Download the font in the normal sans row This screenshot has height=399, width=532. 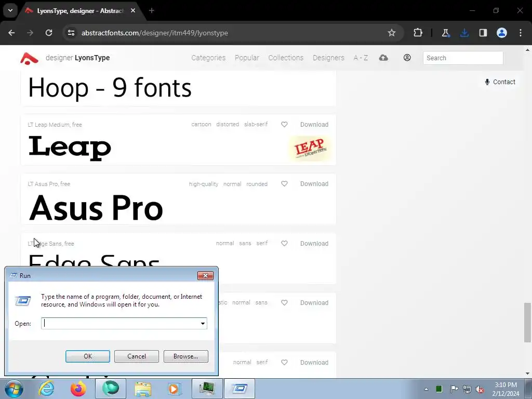tap(314, 303)
